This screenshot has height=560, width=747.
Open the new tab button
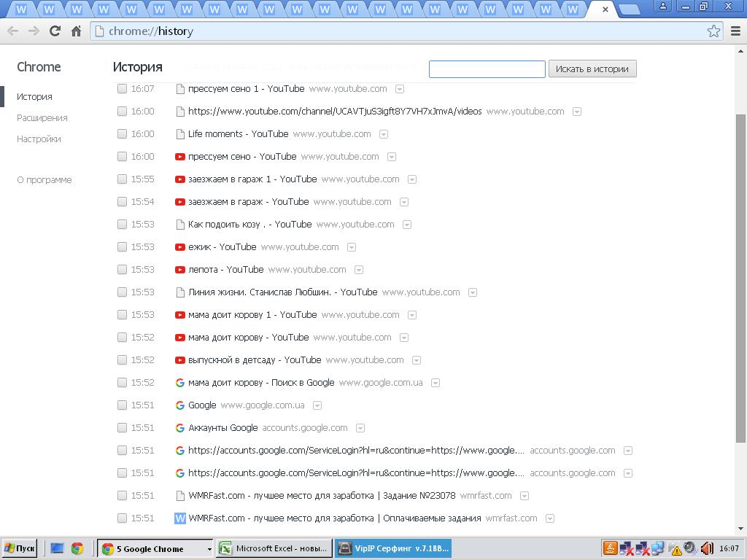point(630,9)
